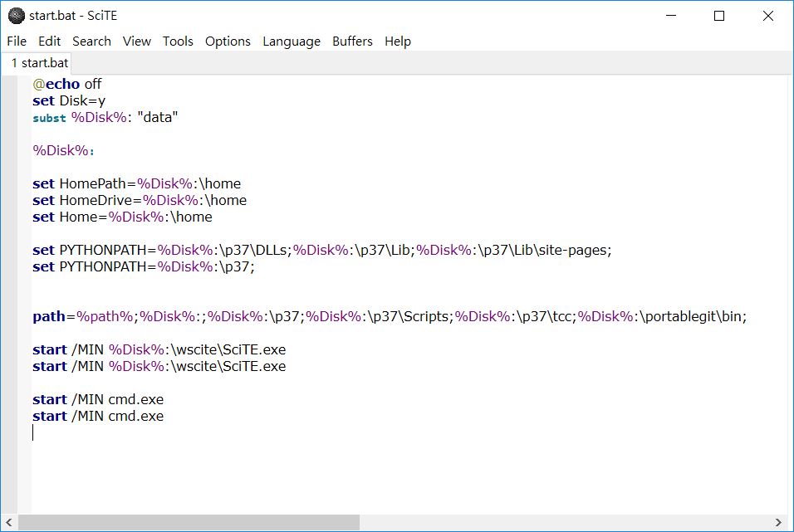Close the SciTE window
The width and height of the screenshot is (794, 532).
(768, 16)
